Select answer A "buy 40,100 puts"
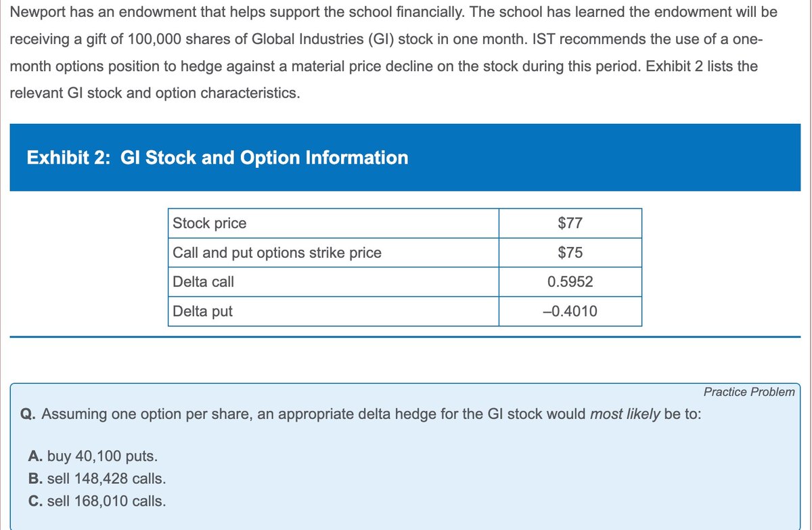Image resolution: width=812 pixels, height=530 pixels. coord(93,455)
